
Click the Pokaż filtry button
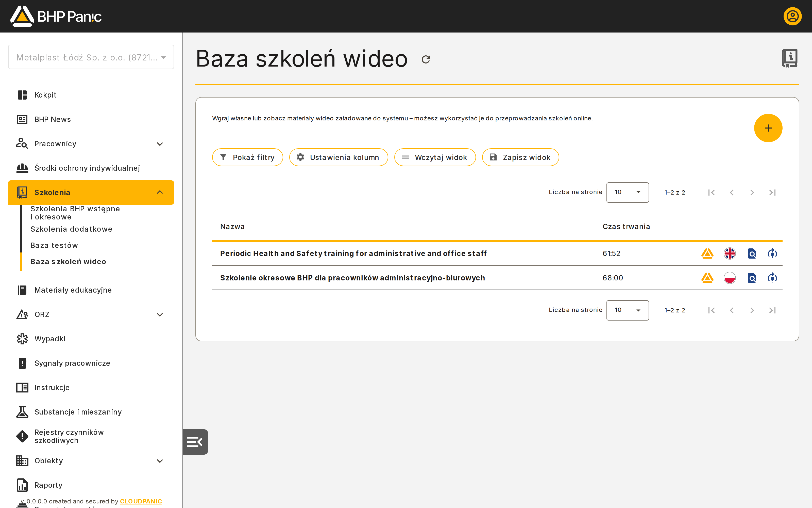(248, 157)
